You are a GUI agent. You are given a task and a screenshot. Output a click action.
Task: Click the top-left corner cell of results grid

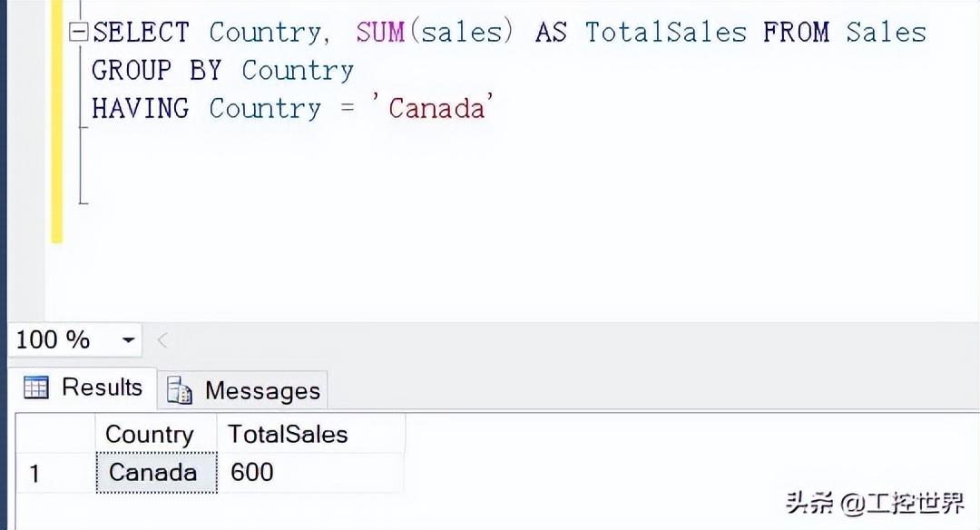click(x=53, y=435)
